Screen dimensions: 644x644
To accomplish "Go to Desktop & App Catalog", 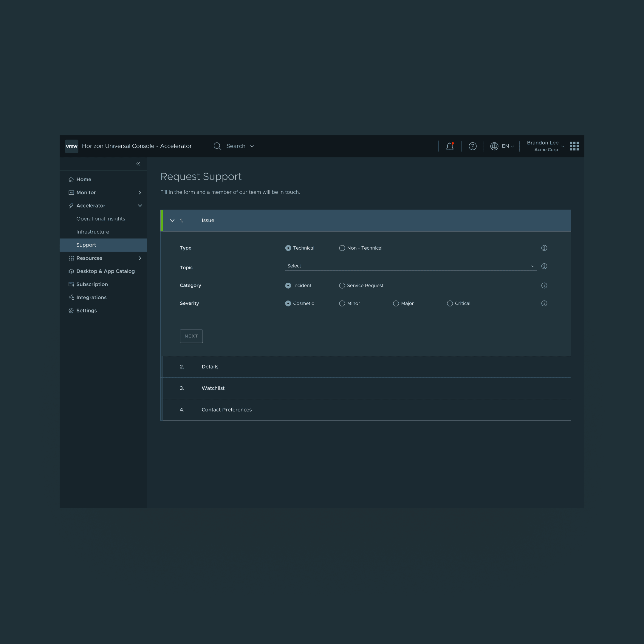I will [105, 271].
